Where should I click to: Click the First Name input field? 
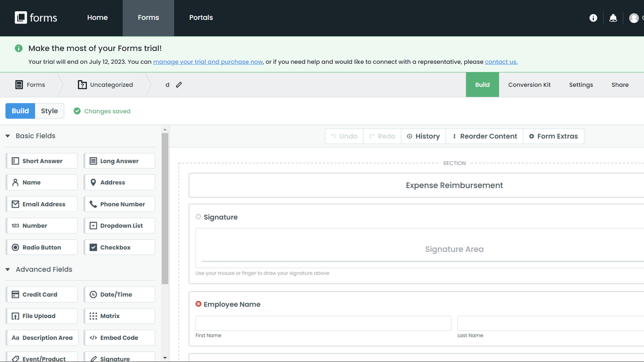point(323,322)
